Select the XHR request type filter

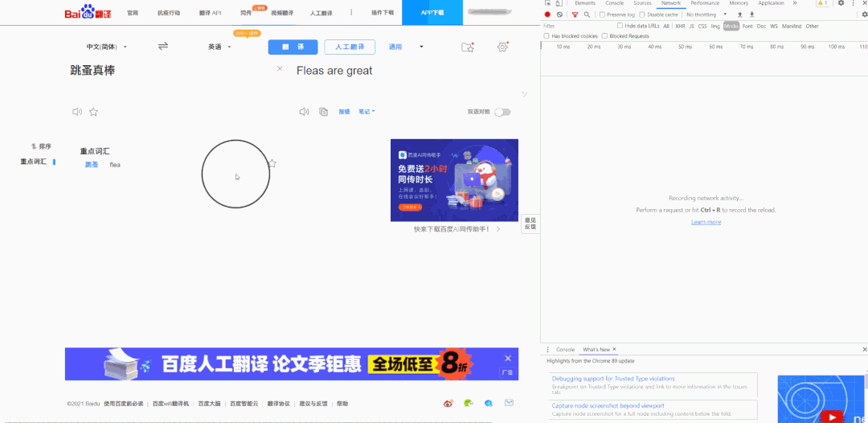(680, 26)
